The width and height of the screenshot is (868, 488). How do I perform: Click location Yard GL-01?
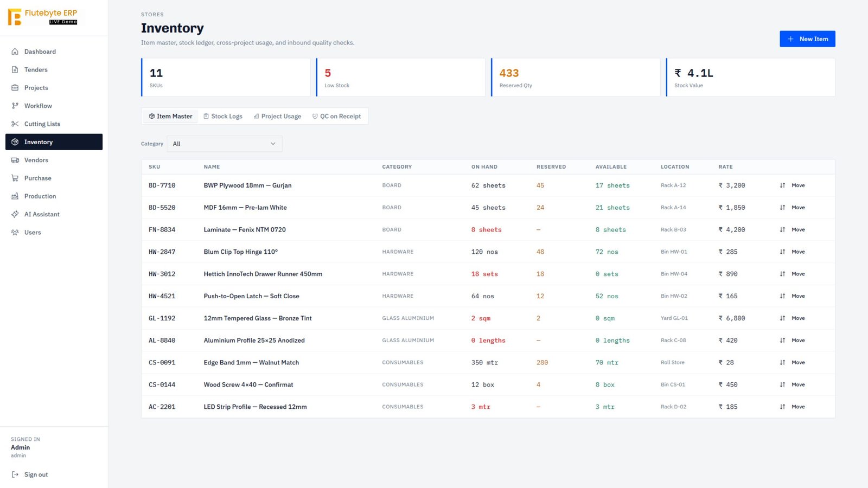674,318
